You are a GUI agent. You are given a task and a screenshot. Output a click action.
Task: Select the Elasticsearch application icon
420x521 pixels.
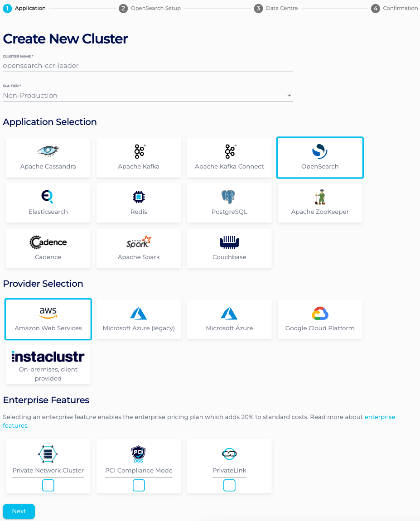click(x=48, y=197)
